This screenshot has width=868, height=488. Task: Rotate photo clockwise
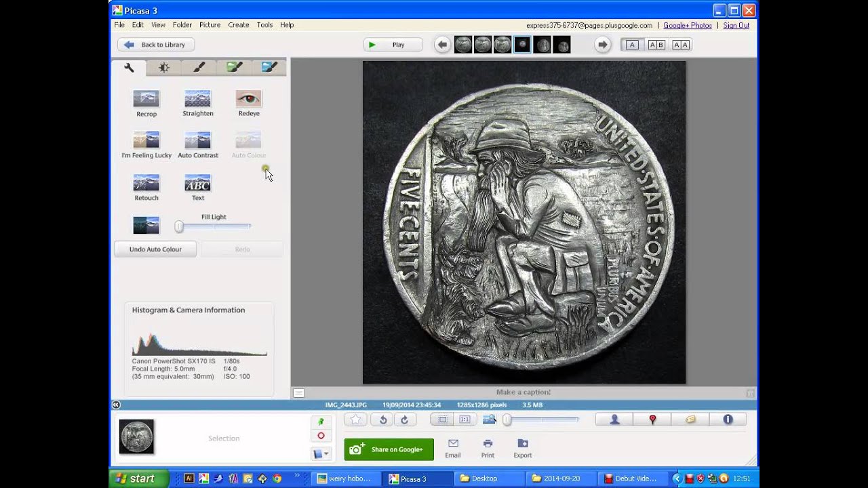[404, 420]
